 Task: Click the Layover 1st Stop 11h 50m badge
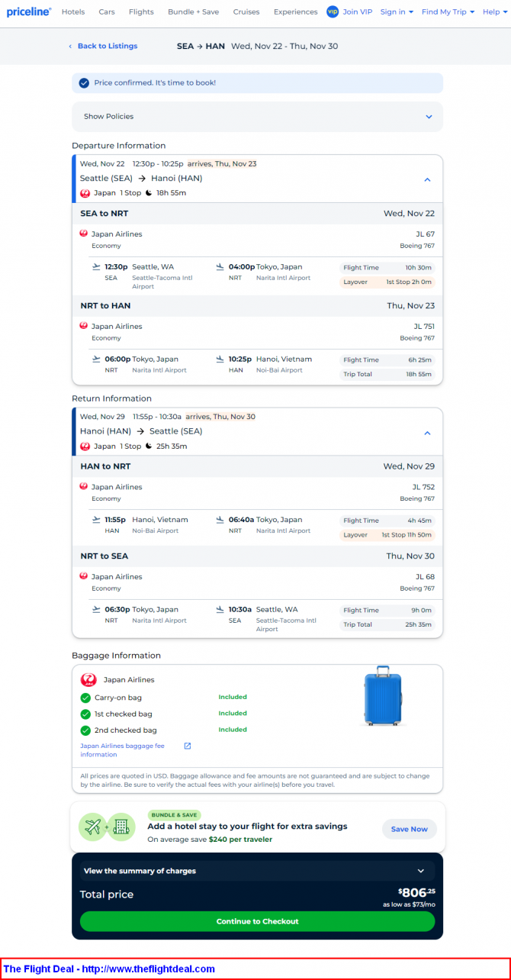387,535
